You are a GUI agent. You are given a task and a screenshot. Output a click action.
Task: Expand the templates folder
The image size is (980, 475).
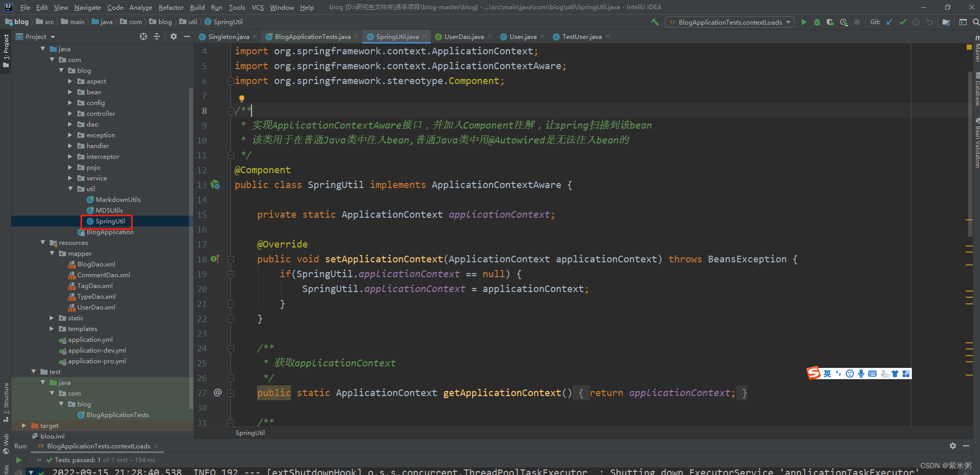(52, 328)
